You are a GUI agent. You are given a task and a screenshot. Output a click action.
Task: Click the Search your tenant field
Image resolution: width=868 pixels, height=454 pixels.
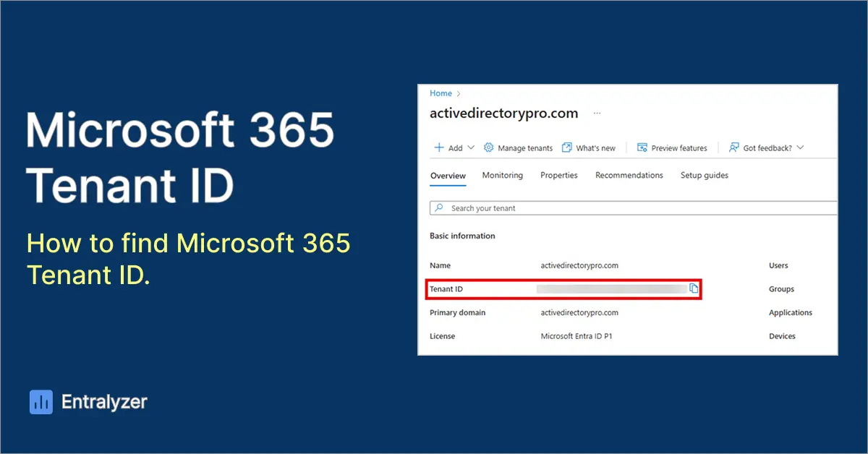634,208
